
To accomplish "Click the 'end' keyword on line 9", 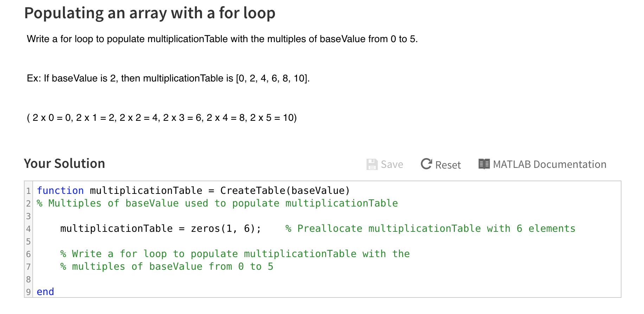I will 45,292.
